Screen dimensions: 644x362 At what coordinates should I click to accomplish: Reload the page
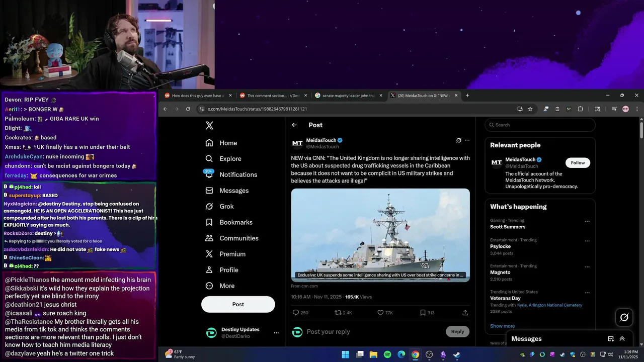point(188,109)
